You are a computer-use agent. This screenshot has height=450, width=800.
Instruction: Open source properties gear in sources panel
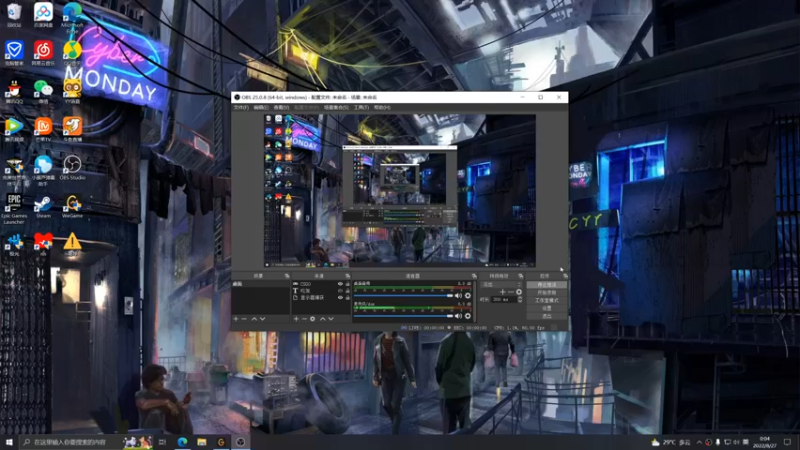(x=313, y=319)
